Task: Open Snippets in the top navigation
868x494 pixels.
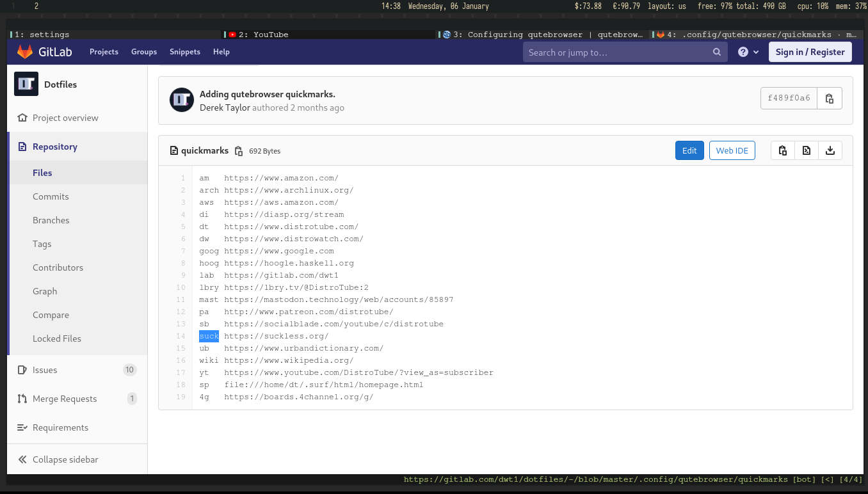Action: [185, 52]
